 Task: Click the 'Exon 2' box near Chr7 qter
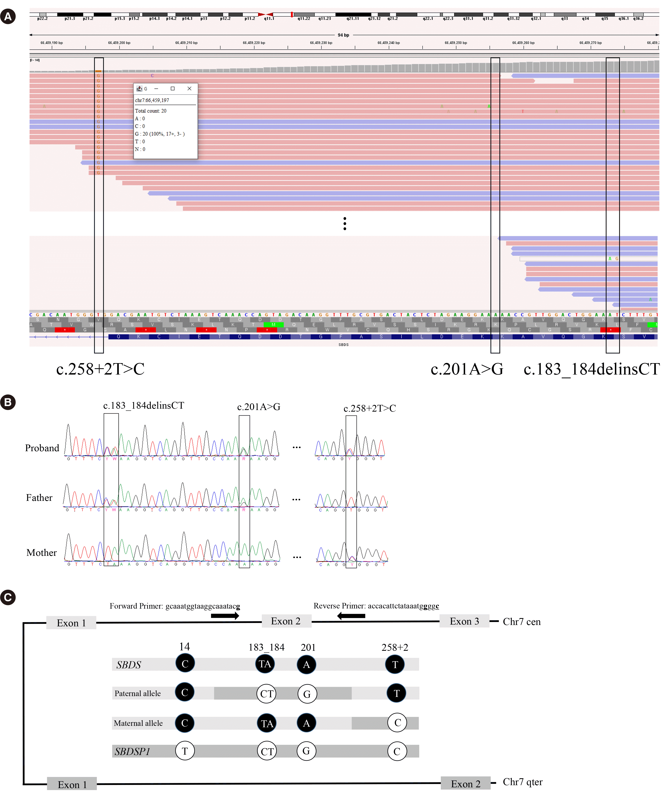click(466, 784)
